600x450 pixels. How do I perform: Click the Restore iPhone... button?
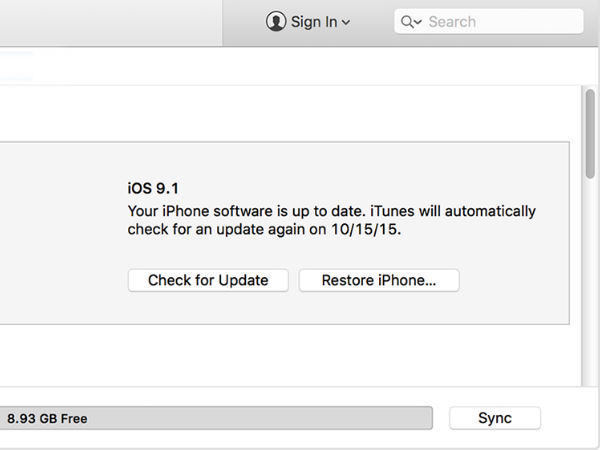379,280
